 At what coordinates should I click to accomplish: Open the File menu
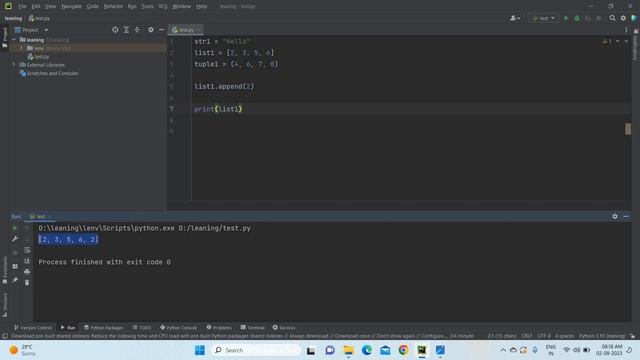[x=22, y=7]
